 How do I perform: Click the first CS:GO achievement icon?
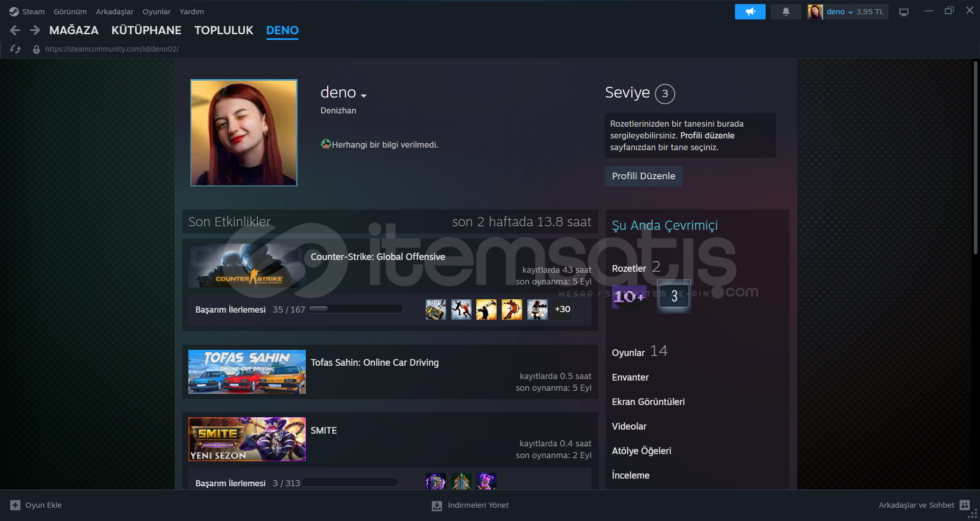436,310
